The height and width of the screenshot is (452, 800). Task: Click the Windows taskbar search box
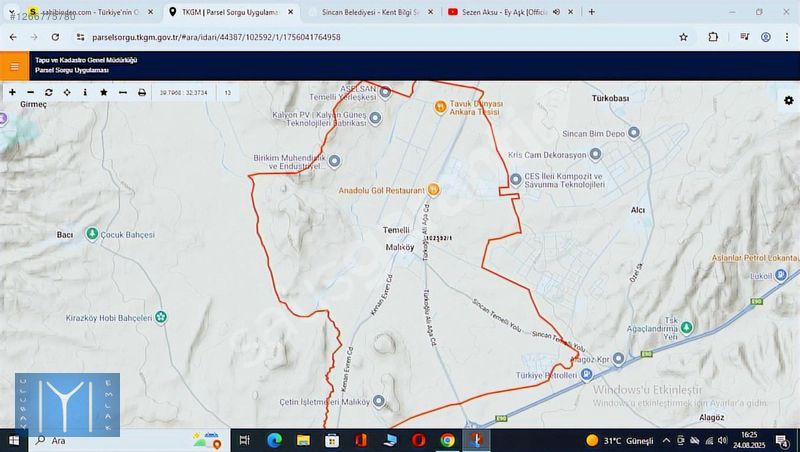coord(110,440)
